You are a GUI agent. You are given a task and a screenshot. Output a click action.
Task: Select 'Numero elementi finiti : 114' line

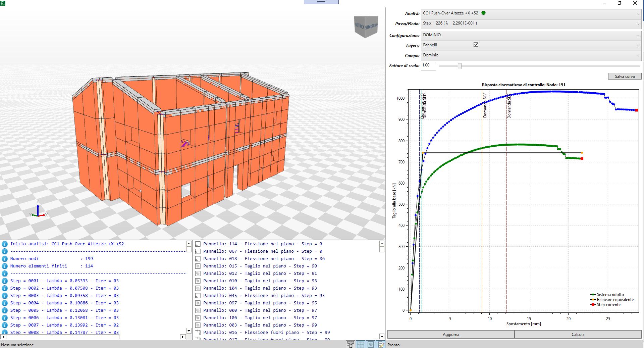pyautogui.click(x=52, y=266)
